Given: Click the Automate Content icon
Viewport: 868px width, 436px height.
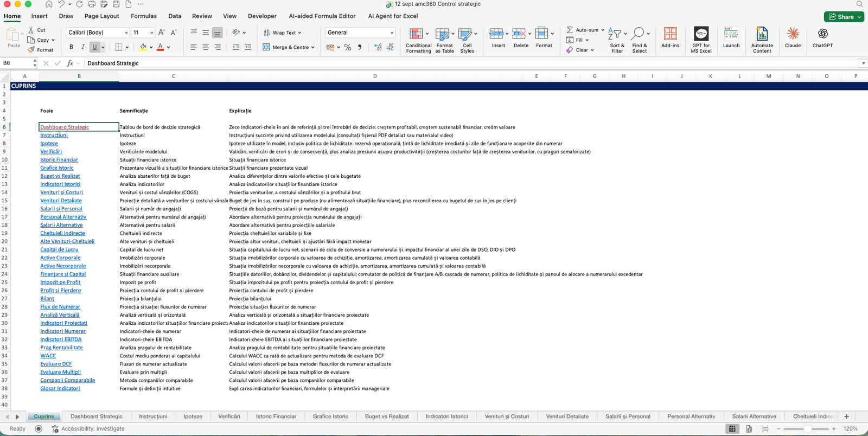Looking at the screenshot, I should point(762,34).
